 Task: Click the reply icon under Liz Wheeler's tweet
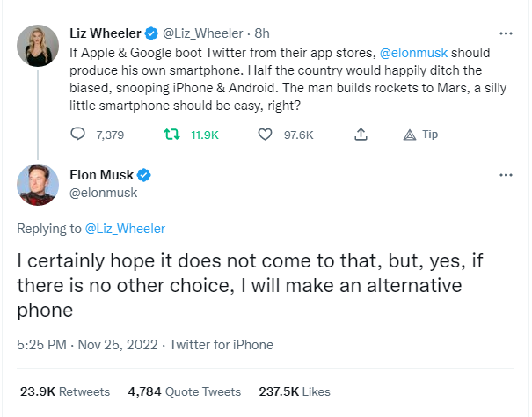point(79,135)
